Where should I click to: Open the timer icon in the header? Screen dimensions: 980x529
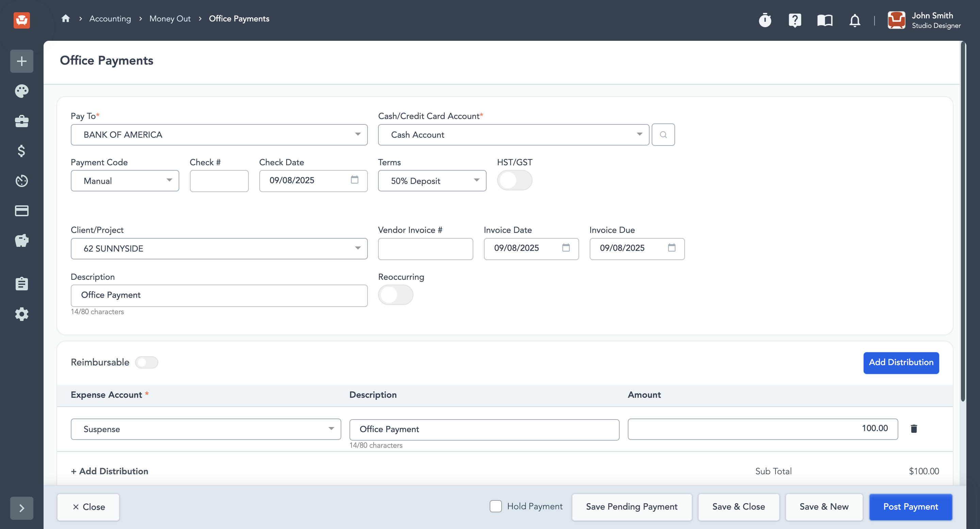pos(765,20)
